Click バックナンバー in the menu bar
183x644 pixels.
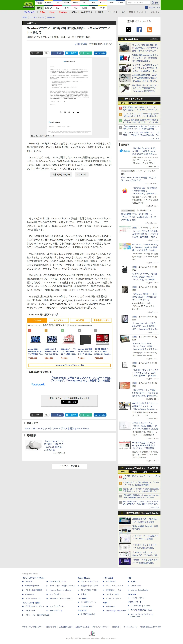[30, 12]
